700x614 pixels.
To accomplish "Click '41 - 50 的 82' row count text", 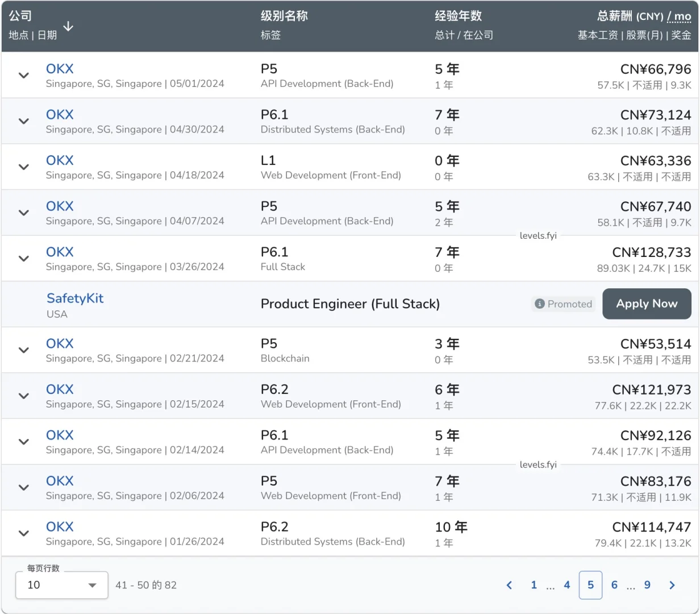I will coord(146,585).
